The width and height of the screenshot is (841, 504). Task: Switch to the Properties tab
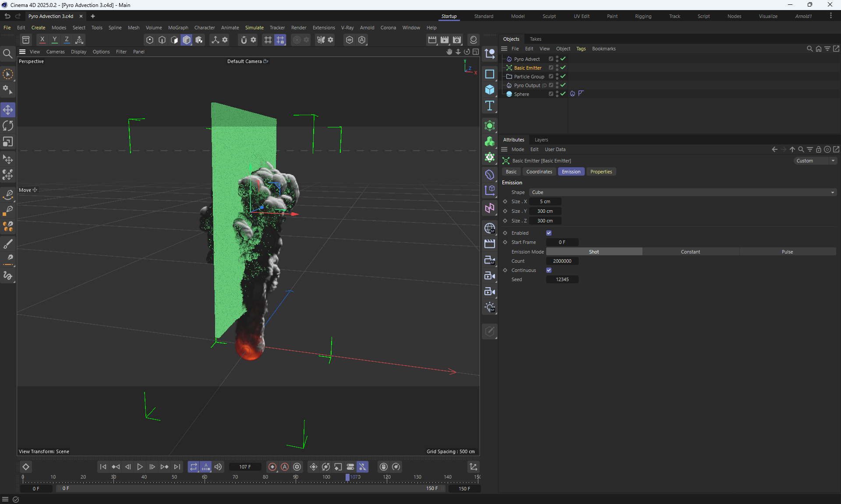[x=601, y=172]
